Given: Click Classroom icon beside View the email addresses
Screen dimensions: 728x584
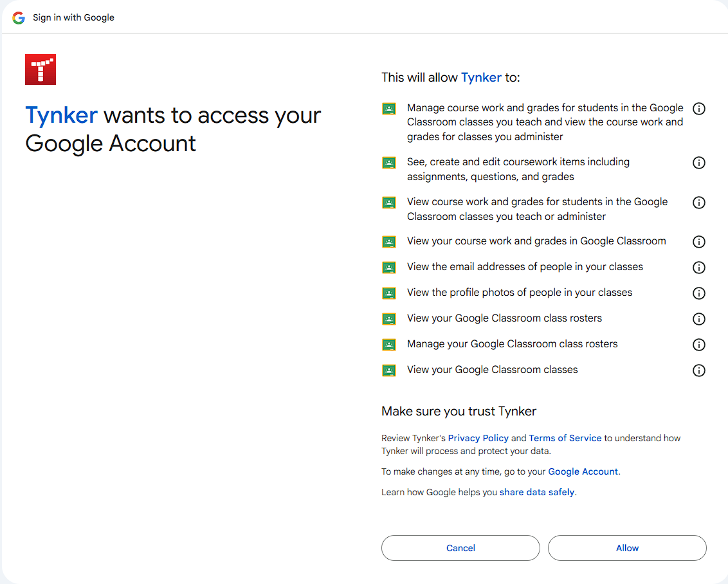Looking at the screenshot, I should [389, 268].
